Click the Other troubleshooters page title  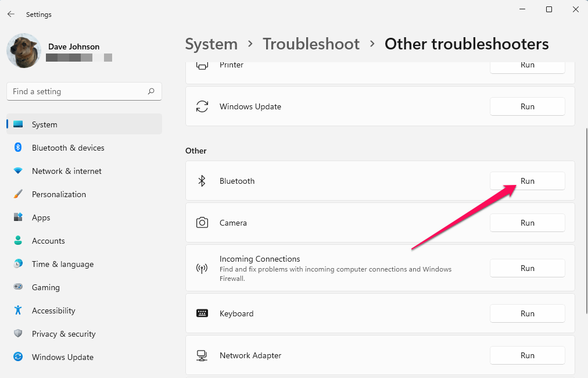pos(467,44)
